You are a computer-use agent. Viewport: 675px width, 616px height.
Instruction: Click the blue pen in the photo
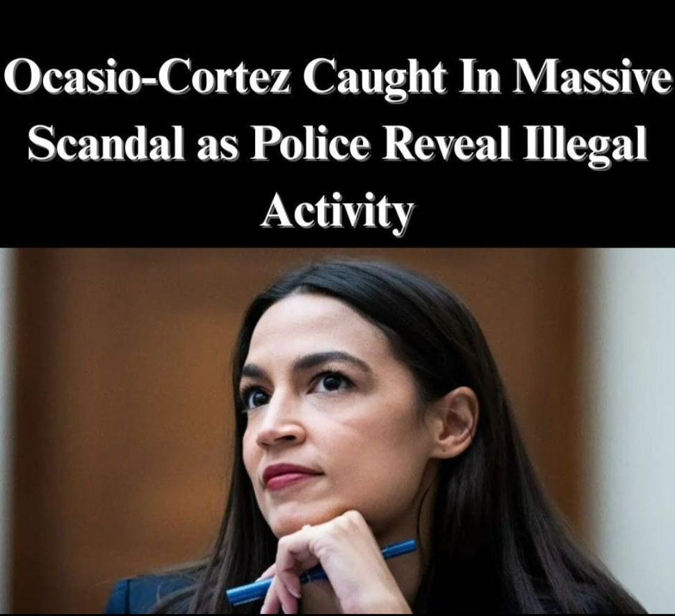pyautogui.click(x=321, y=572)
